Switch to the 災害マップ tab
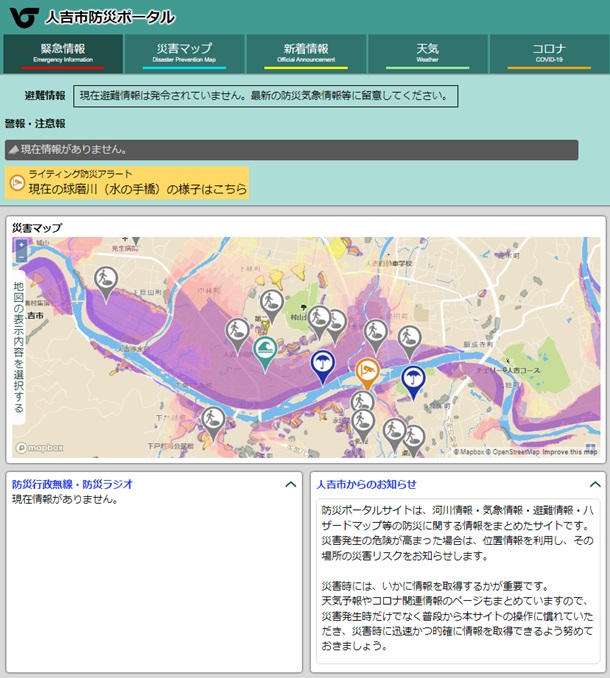610x678 pixels. [x=184, y=53]
